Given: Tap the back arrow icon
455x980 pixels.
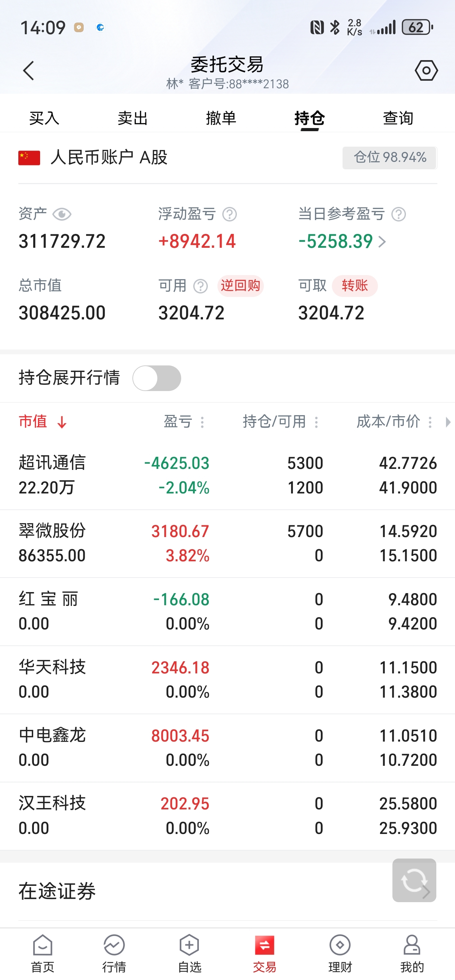Looking at the screenshot, I should point(28,71).
